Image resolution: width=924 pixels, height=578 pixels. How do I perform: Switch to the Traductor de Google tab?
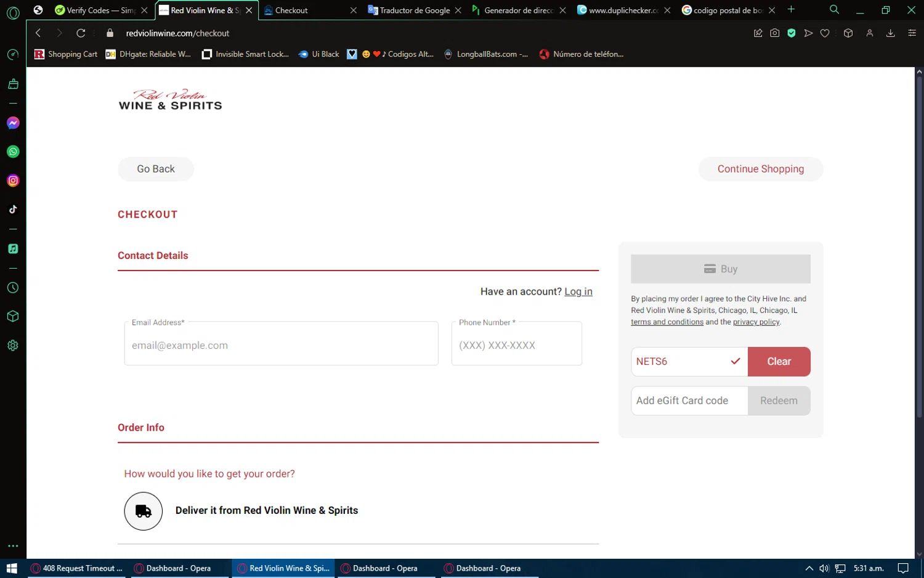415,10
